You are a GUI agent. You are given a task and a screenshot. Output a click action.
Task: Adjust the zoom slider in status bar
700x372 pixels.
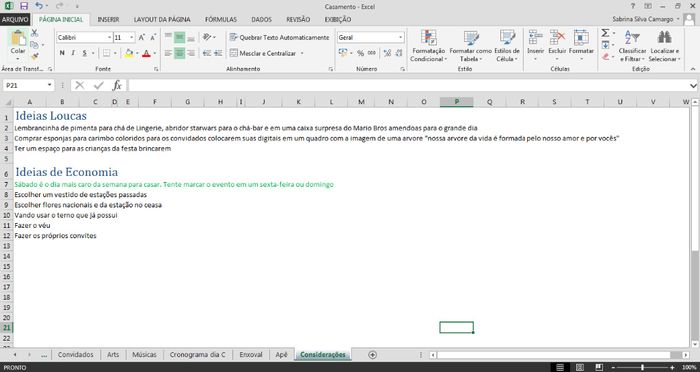tap(642, 367)
